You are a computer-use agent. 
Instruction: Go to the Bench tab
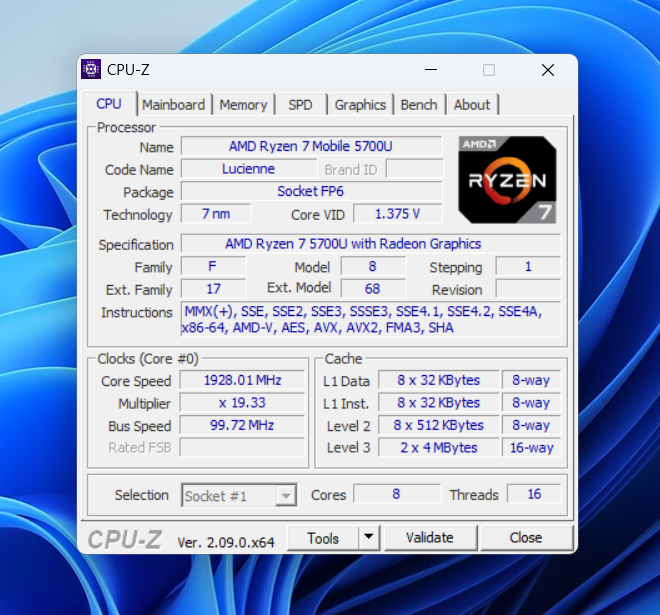click(419, 105)
